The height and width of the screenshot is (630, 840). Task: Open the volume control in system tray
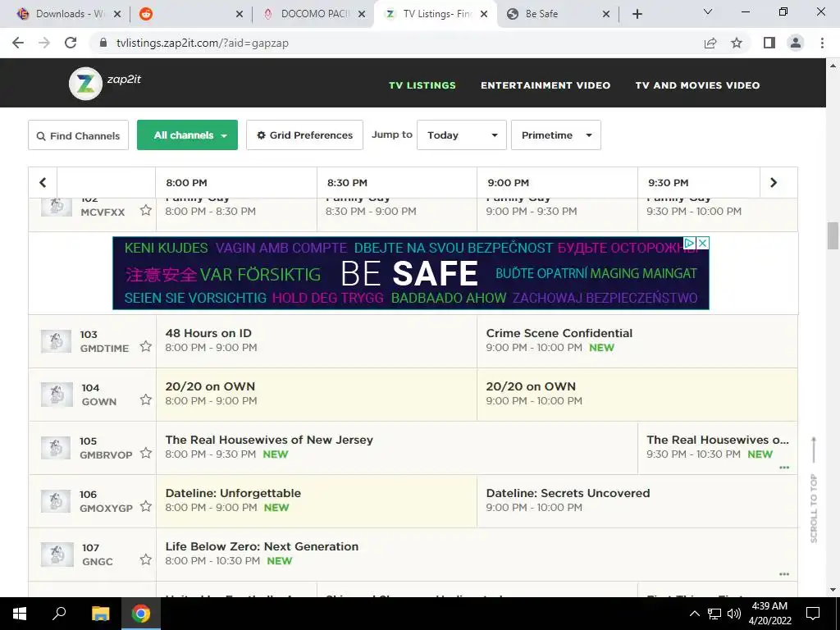734,614
